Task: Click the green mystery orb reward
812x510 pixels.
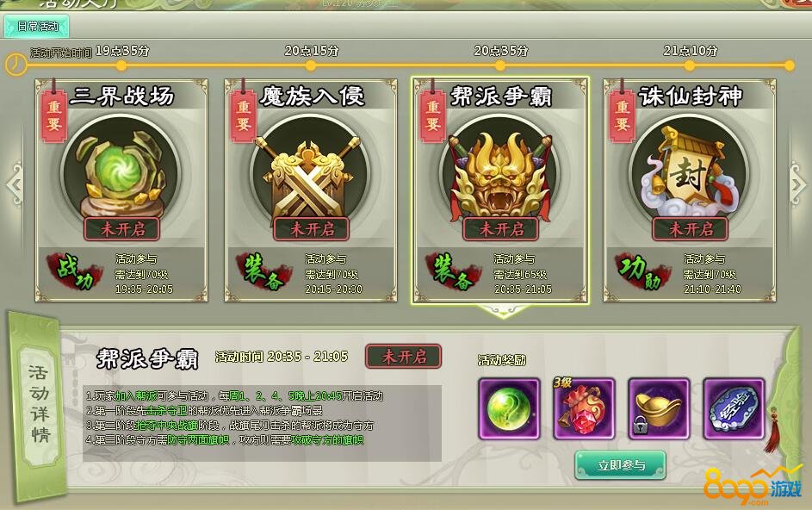Action: [509, 409]
